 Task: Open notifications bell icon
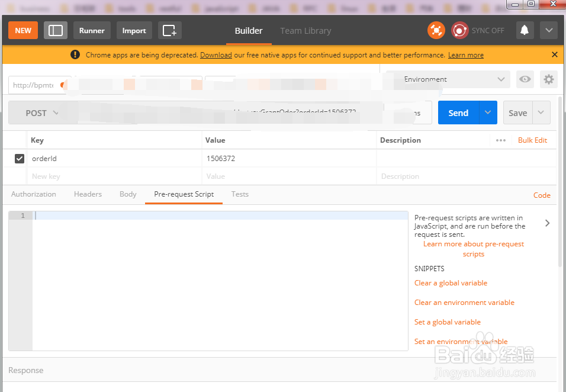(x=525, y=30)
